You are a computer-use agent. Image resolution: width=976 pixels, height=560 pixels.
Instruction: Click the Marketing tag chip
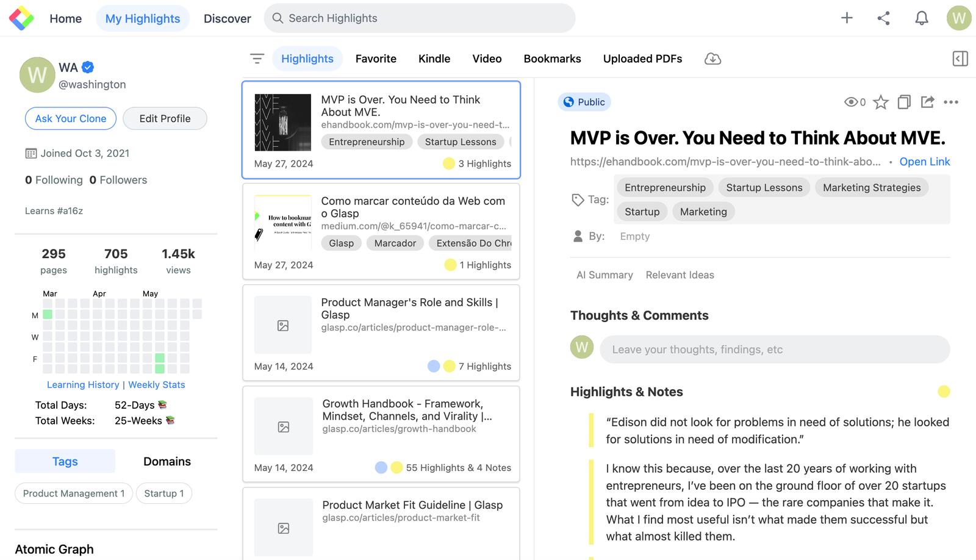click(x=703, y=212)
